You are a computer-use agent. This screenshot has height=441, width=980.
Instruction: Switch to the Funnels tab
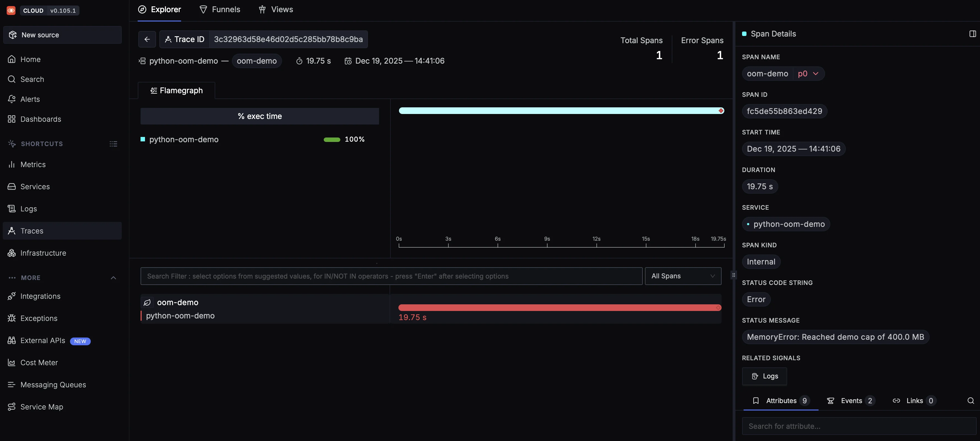(220, 9)
